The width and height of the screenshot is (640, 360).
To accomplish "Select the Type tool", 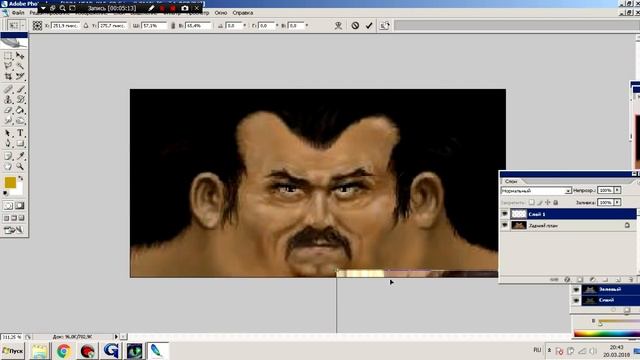I will tap(20, 133).
